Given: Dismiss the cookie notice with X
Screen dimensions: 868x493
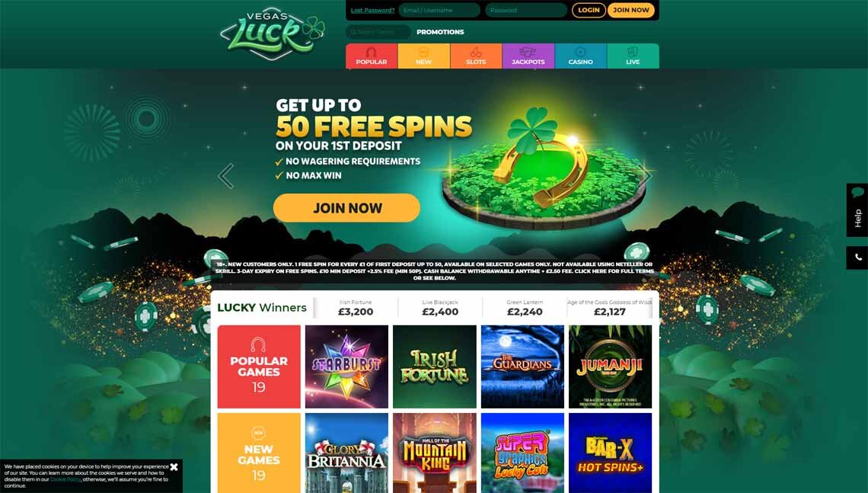Looking at the screenshot, I should click(174, 467).
